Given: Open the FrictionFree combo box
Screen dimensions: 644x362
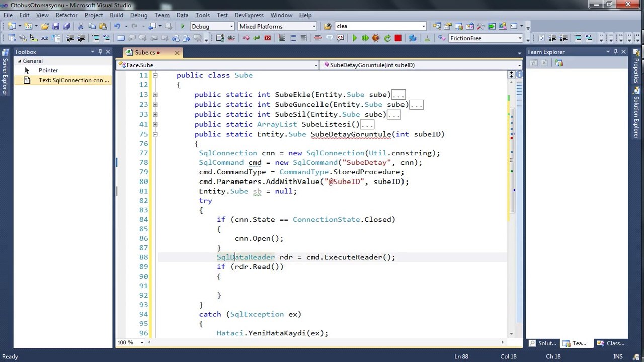Looking at the screenshot, I should [486, 38].
